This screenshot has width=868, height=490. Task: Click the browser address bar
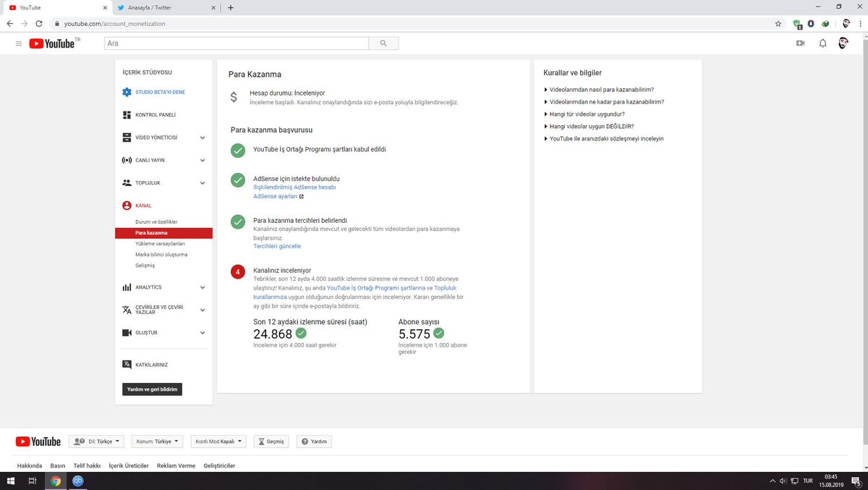(412, 23)
